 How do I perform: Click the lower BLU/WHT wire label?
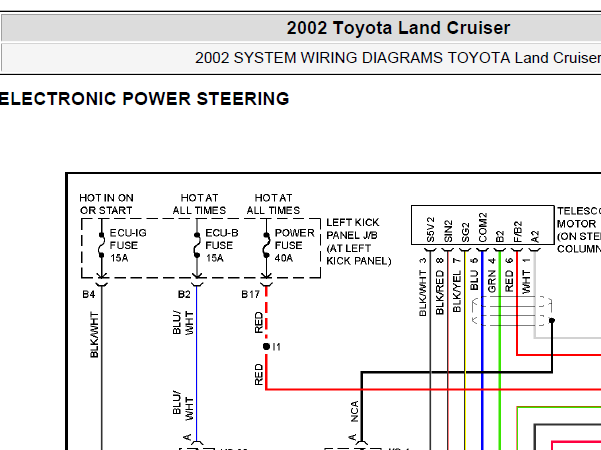pos(183,408)
